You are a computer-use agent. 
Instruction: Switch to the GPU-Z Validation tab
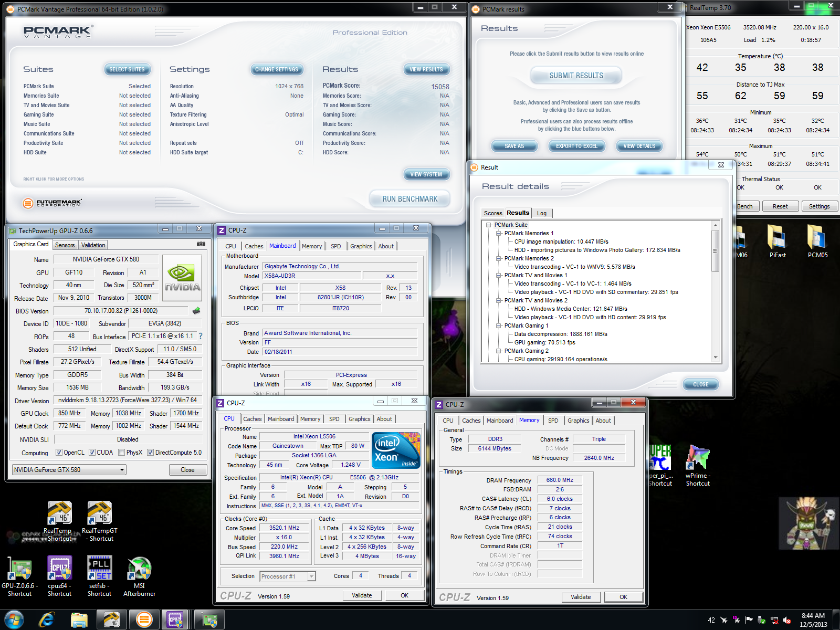tap(93, 245)
